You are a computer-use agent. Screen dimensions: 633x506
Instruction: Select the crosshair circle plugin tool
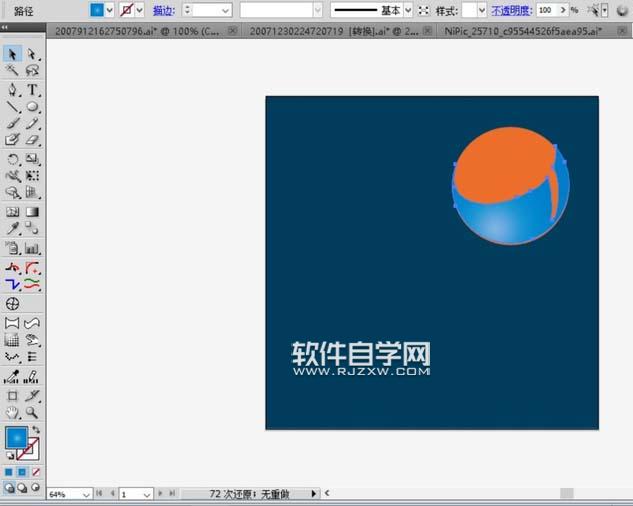(12, 304)
